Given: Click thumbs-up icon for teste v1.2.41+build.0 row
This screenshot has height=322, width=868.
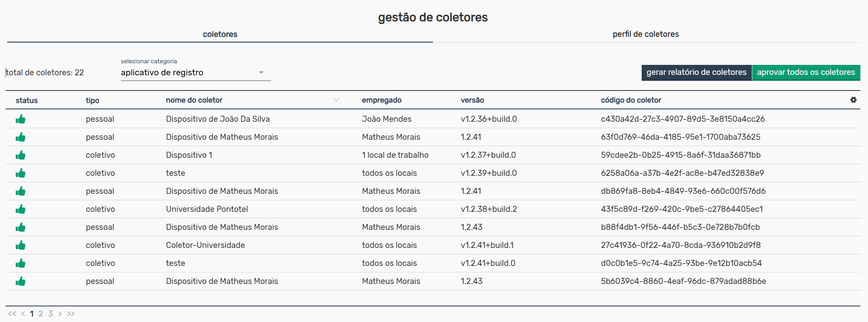Looking at the screenshot, I should 20,263.
